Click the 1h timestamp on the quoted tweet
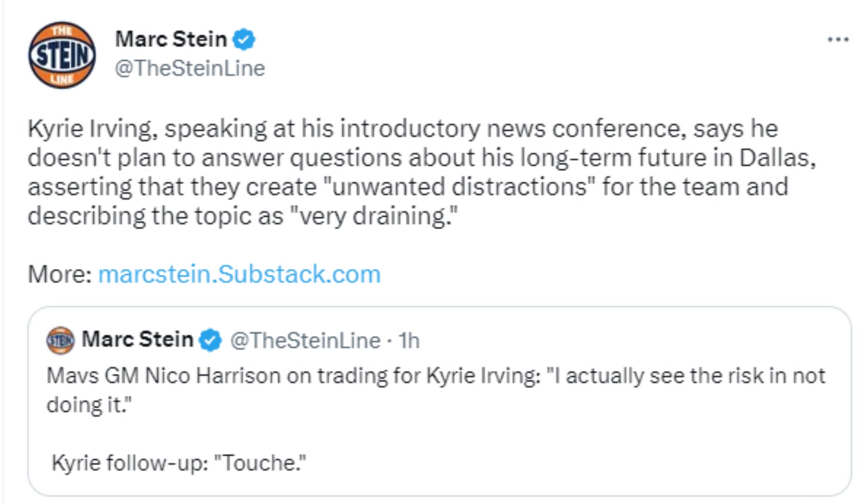The image size is (862, 504). click(409, 341)
